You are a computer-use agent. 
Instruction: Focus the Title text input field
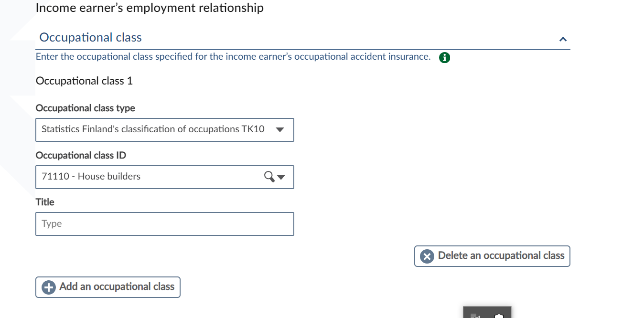pyautogui.click(x=164, y=224)
